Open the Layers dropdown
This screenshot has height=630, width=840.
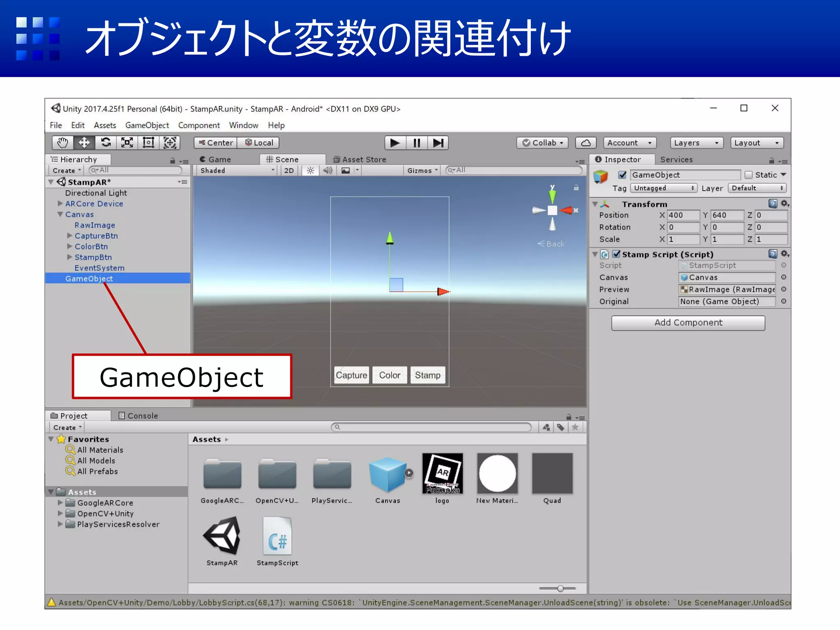click(696, 143)
